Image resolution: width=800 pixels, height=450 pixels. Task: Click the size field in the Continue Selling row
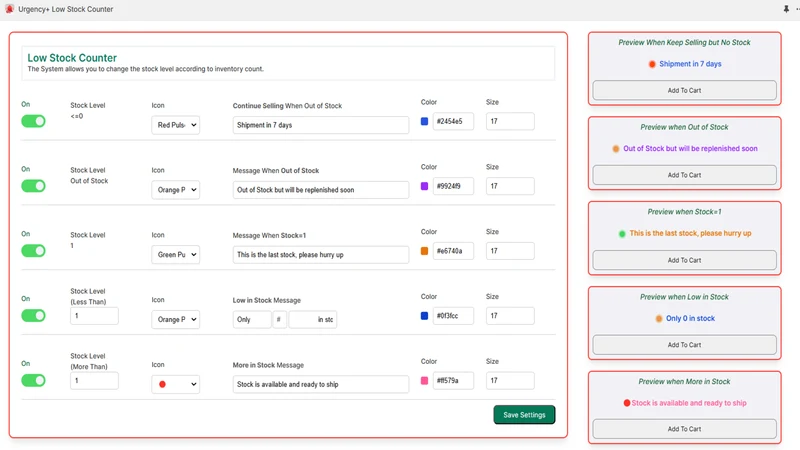[x=510, y=121]
